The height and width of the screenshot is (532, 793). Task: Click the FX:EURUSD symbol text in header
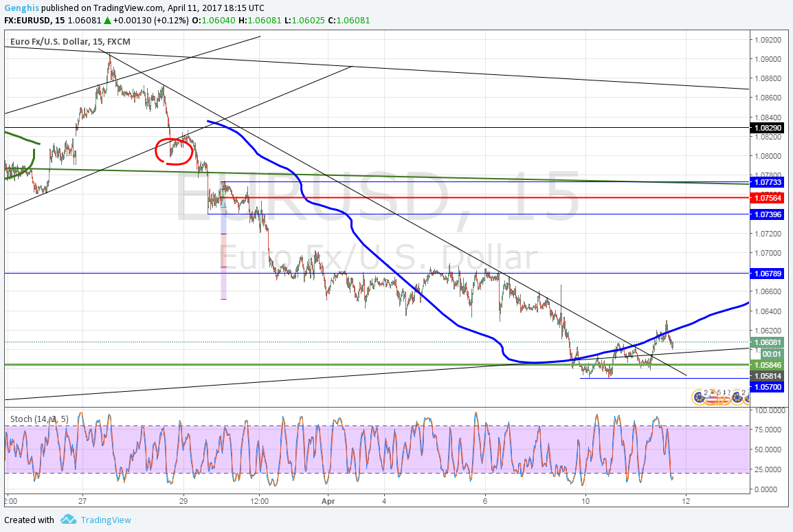(27, 20)
